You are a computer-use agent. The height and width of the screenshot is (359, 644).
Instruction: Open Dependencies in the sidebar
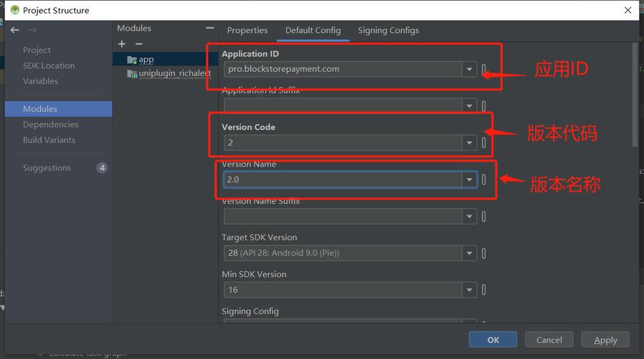[50, 124]
